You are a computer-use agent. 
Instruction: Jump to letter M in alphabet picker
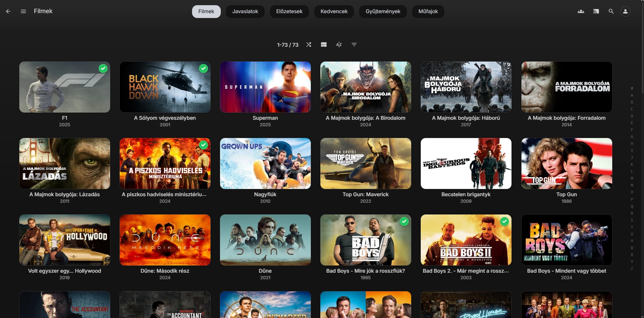632,178
